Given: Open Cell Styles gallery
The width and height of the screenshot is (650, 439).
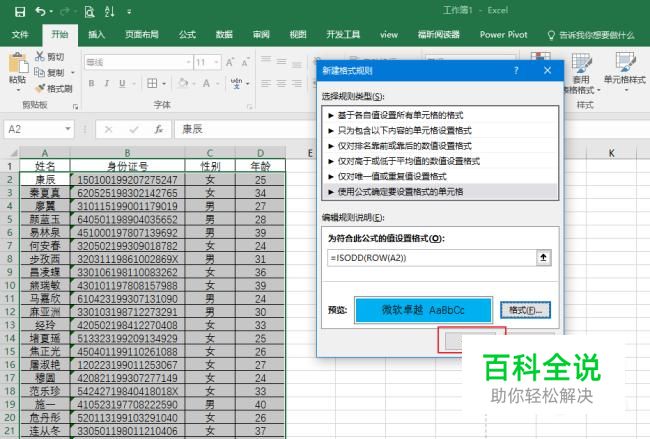Looking at the screenshot, I should [x=625, y=74].
